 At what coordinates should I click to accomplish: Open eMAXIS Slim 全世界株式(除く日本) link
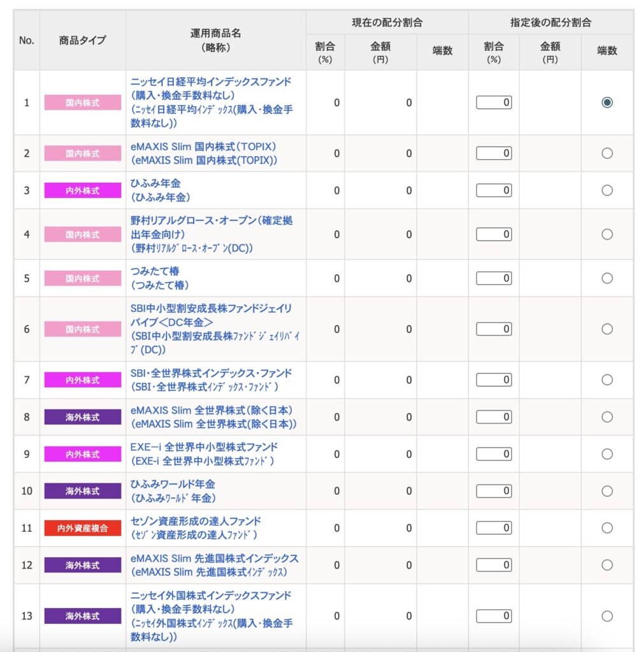click(211, 410)
